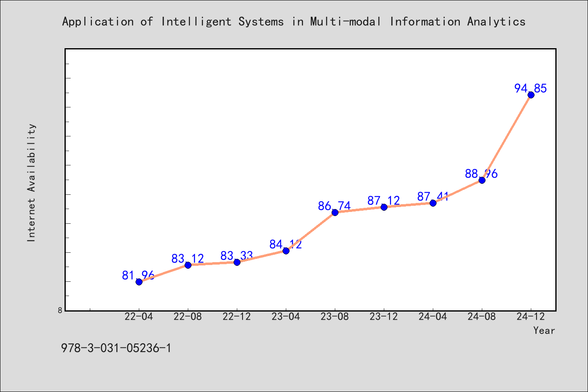Click the Internet Availability axis title
588x392 pixels.
coord(31,183)
